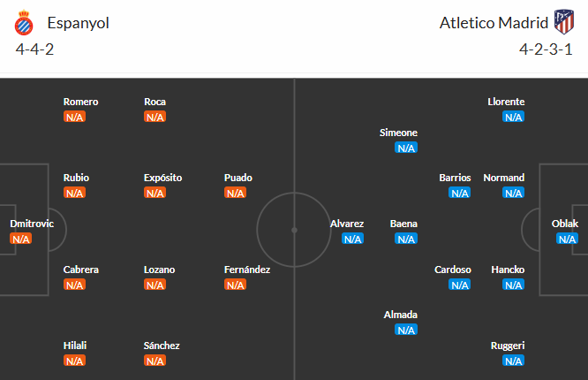Click Alvarez's N/A rating badge
The image size is (588, 380).
pos(352,239)
